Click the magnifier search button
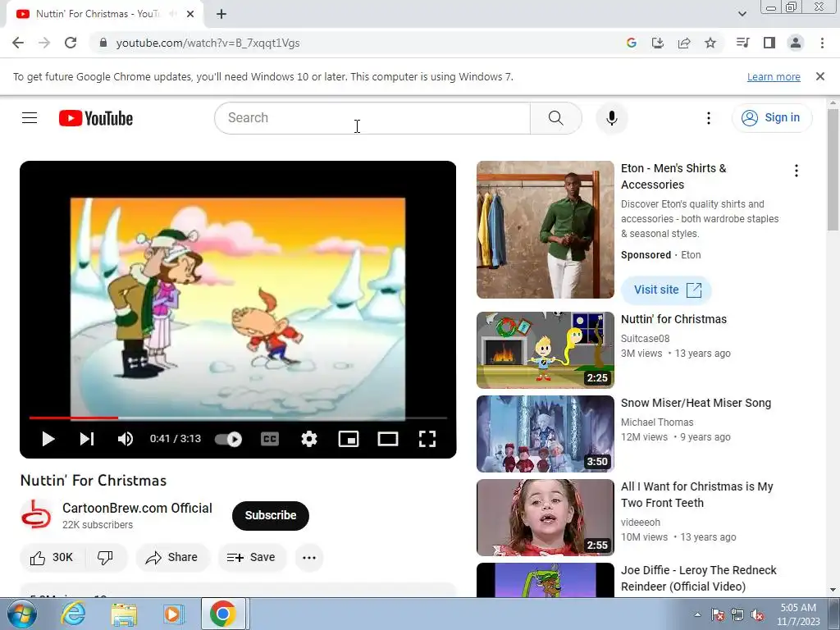This screenshot has width=840, height=630. point(556,118)
